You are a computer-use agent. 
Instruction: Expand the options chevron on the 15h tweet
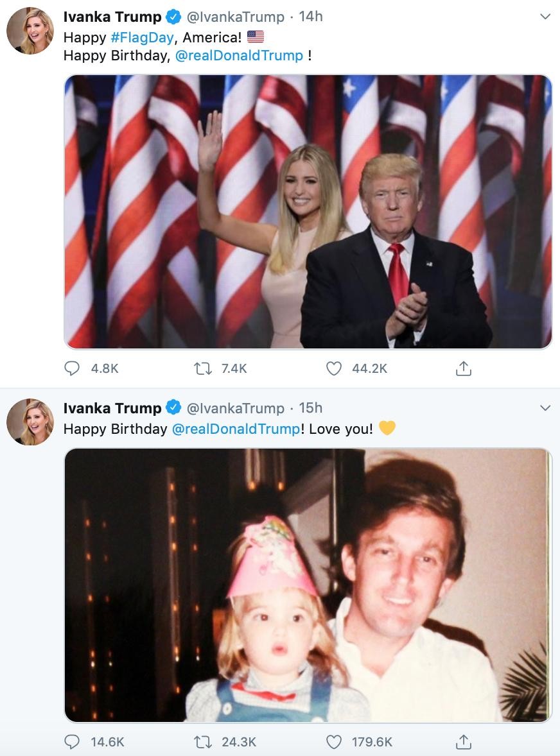pyautogui.click(x=545, y=408)
